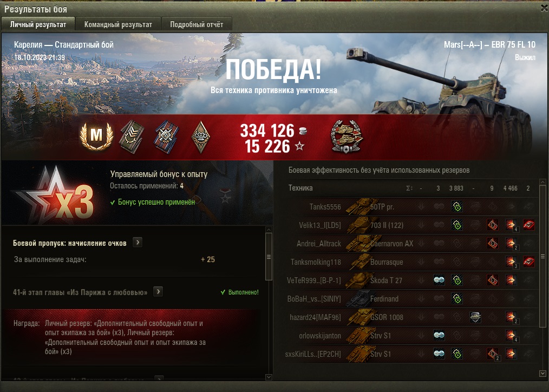The image size is (549, 392).
Task: Click the blue-red plaid ribbon award icon
Action: coord(166,137)
